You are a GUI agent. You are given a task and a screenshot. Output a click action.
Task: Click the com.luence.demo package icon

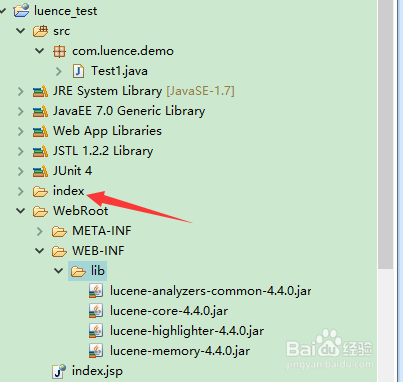pyautogui.click(x=59, y=51)
